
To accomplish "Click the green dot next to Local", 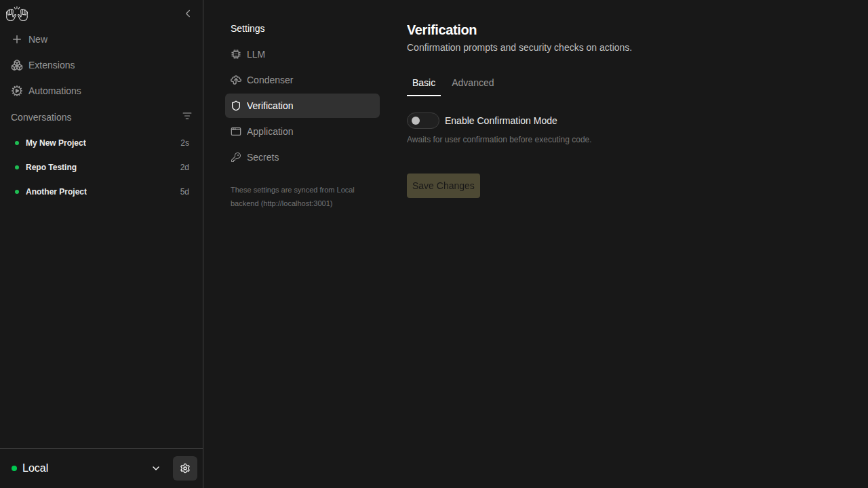I will point(14,468).
